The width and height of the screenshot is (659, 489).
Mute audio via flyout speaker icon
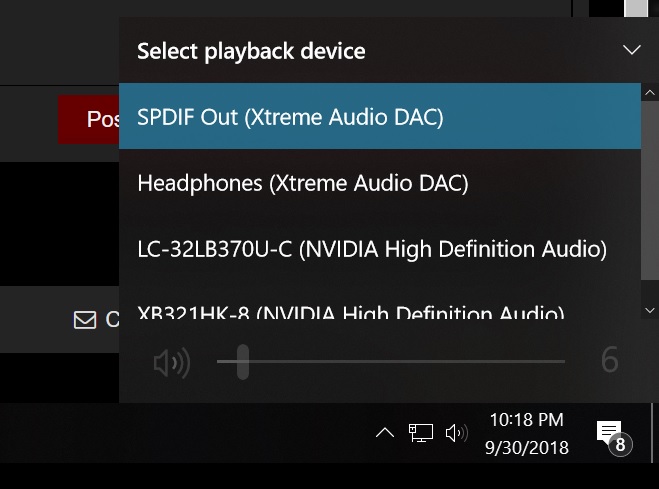[x=171, y=362]
